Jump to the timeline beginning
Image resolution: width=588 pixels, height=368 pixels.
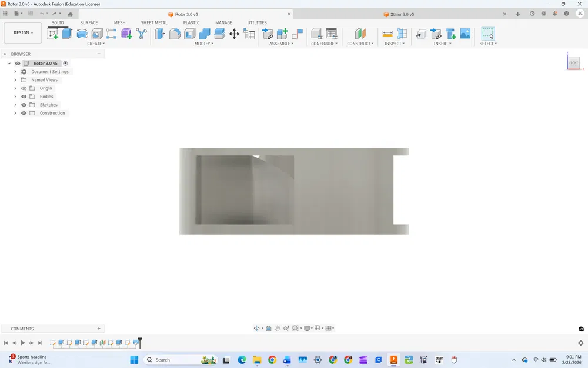point(6,343)
